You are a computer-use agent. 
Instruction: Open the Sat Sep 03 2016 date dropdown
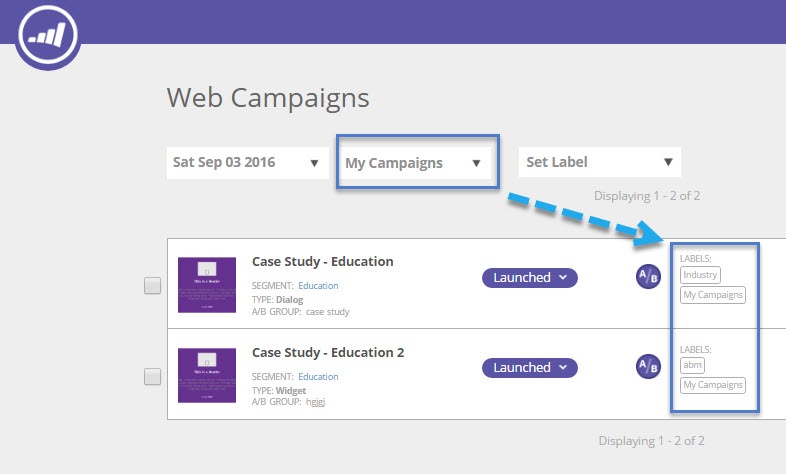click(x=247, y=162)
